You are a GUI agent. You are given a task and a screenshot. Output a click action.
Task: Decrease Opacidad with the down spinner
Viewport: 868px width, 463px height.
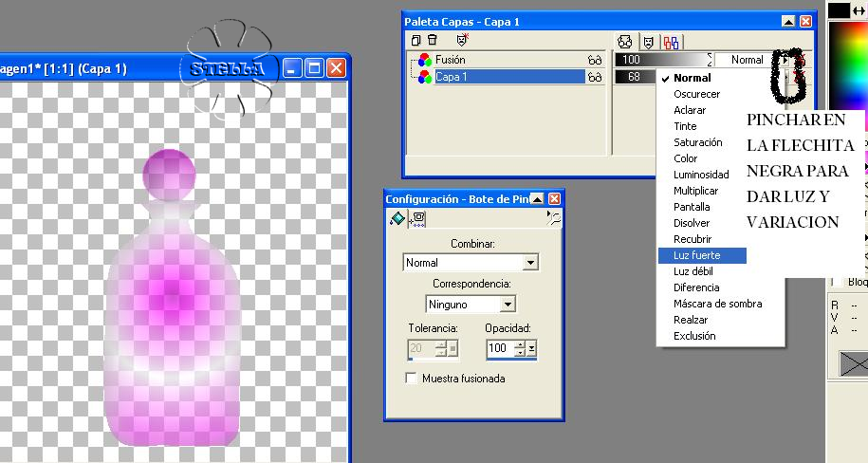click(x=520, y=352)
